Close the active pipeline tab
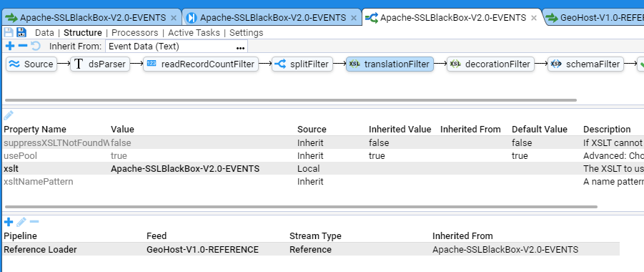 point(533,18)
